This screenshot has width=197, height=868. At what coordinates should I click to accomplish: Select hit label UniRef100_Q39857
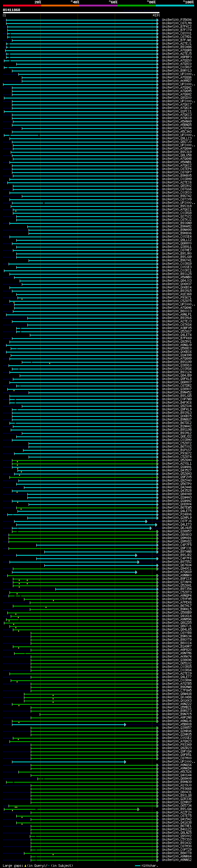176,728
